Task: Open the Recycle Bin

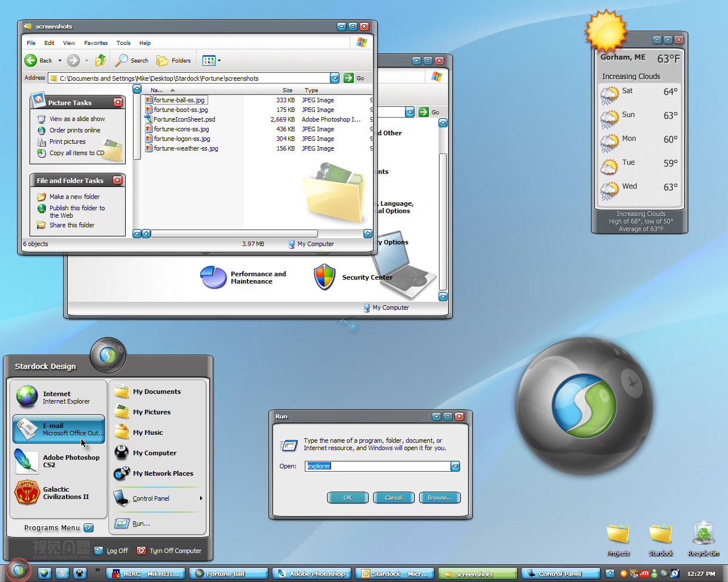Action: click(x=704, y=539)
